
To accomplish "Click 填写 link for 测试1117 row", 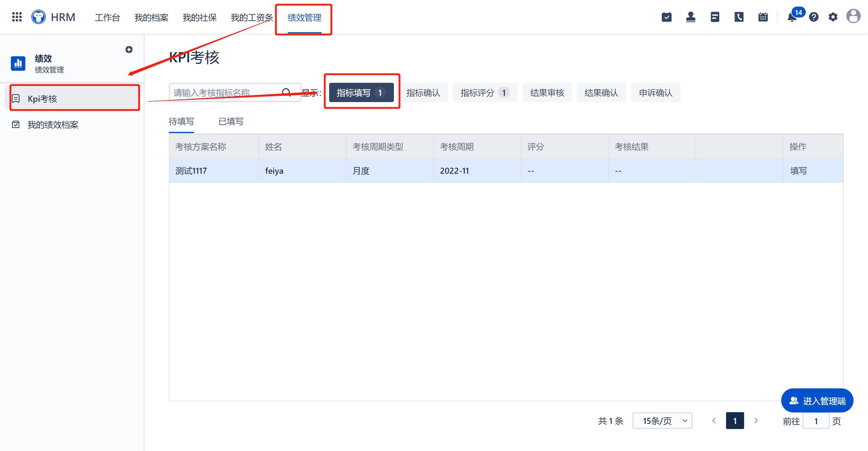I will click(798, 171).
